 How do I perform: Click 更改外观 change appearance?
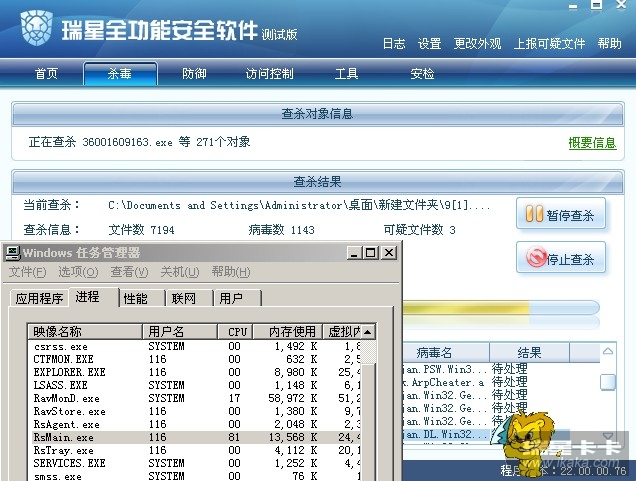tap(477, 43)
